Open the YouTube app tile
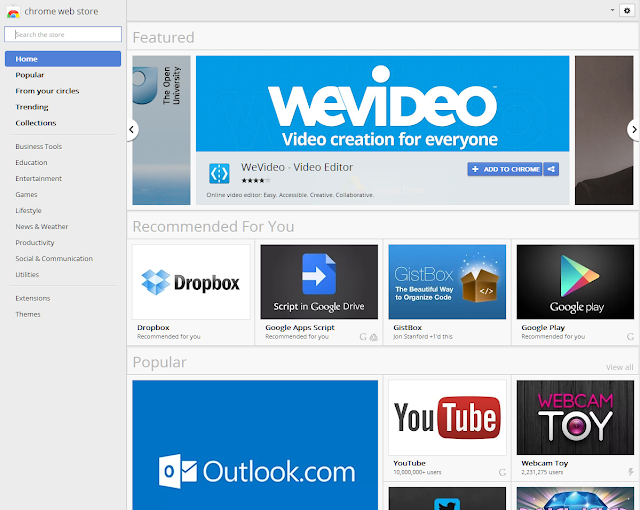640x510 pixels. [447, 417]
